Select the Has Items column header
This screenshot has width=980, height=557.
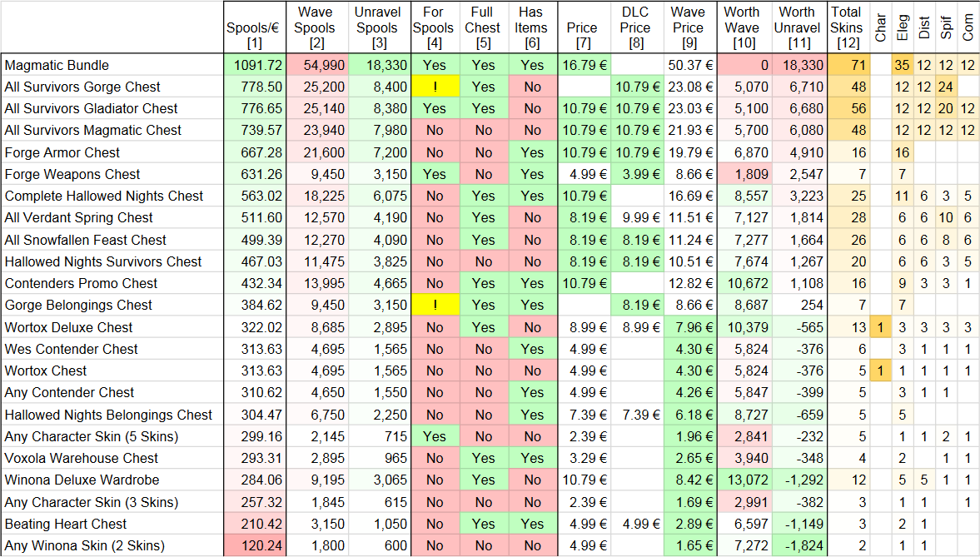(x=532, y=27)
